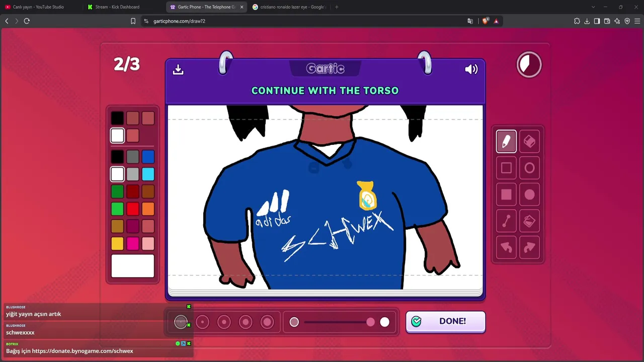The image size is (644, 362).
Task: Click the full opacity white dot
Action: 384,322
